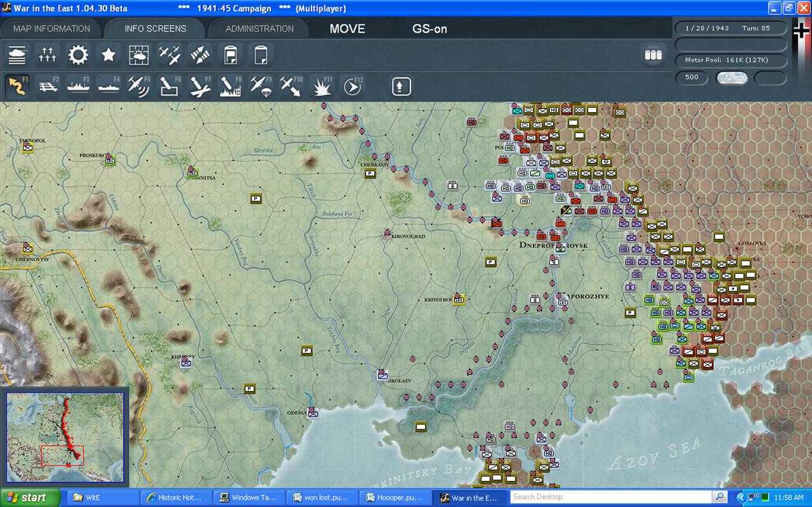
Task: Switch to the MAP INFORMATION tab
Action: 52,29
